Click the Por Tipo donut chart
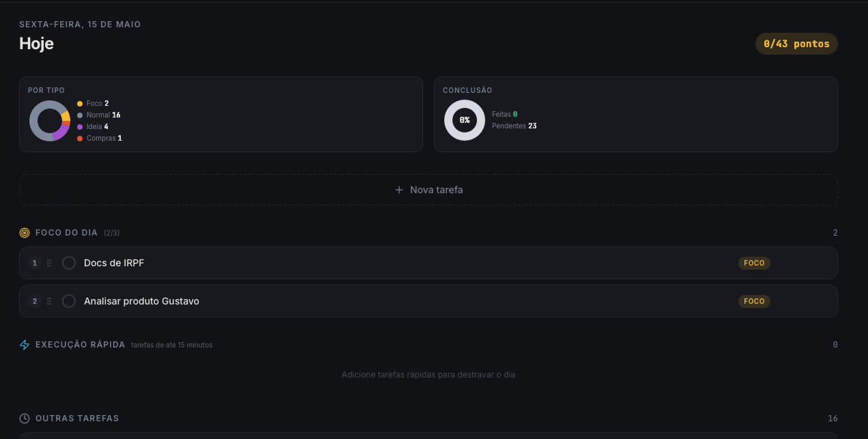The image size is (868, 439). [50, 121]
